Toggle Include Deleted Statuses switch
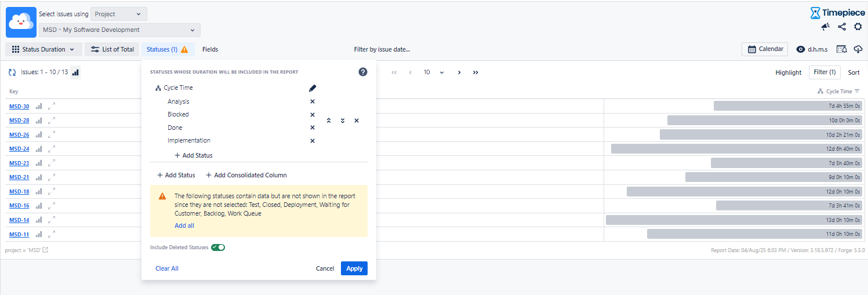This screenshot has height=295, width=868. click(218, 247)
